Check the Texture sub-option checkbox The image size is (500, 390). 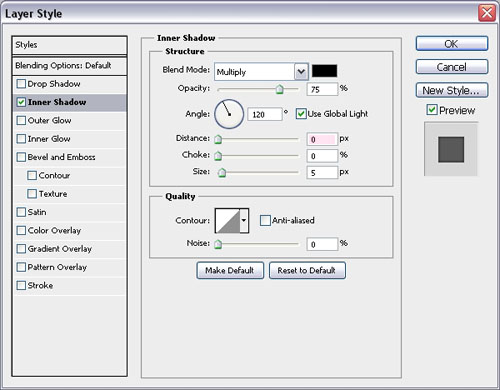32,194
